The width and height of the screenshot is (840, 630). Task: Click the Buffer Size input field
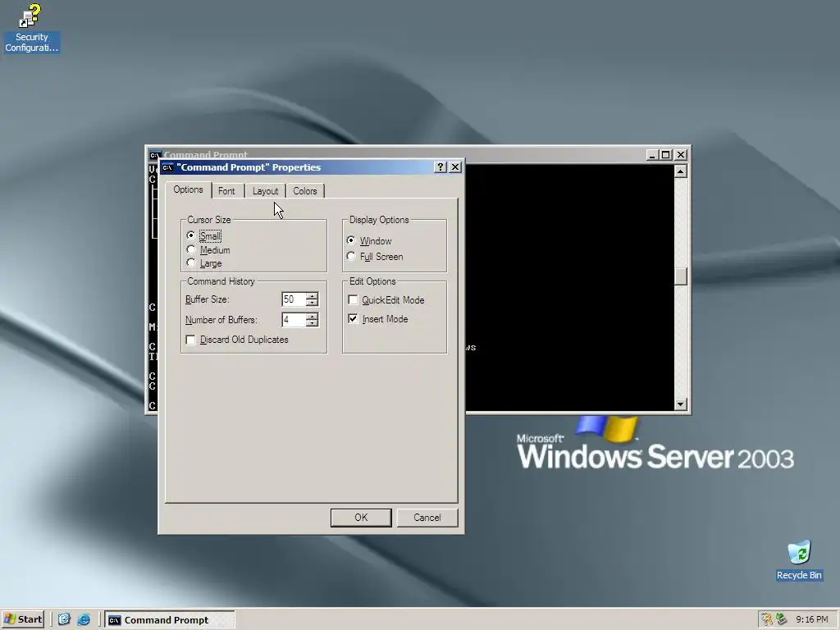(294, 299)
